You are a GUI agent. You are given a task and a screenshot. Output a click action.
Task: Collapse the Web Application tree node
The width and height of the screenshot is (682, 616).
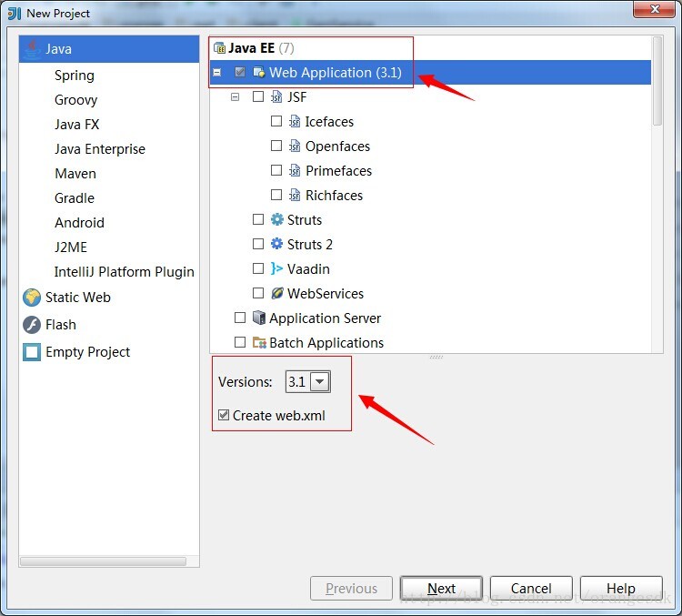coord(217,72)
